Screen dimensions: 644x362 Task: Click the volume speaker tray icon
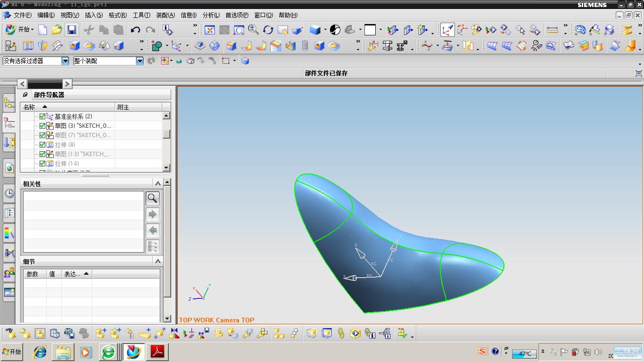(598, 352)
